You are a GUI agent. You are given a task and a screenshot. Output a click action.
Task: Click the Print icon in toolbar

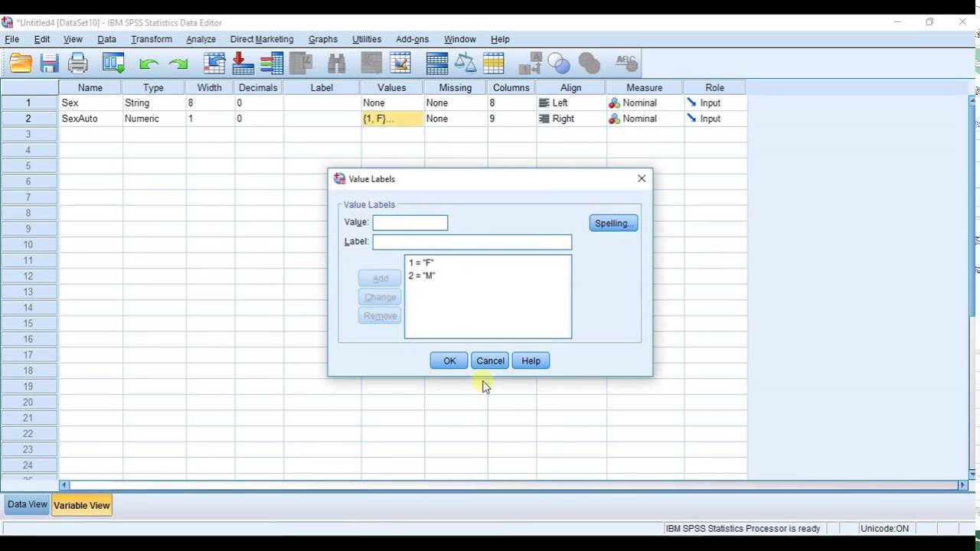[78, 63]
